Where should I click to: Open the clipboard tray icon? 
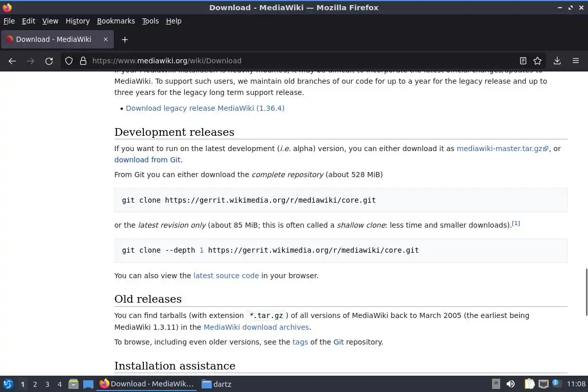tap(529, 384)
